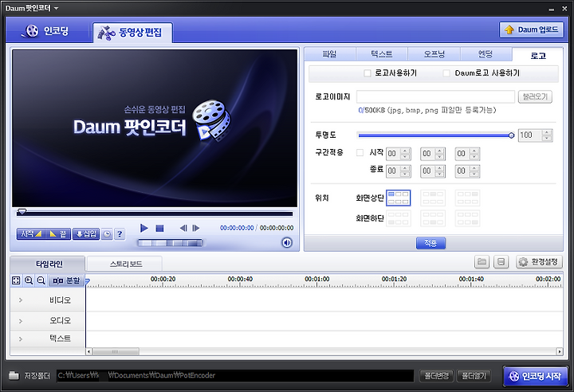Screen dimensions: 574x392
Task: Decrease the 투명도 value with the down arrow
Action: [547, 139]
